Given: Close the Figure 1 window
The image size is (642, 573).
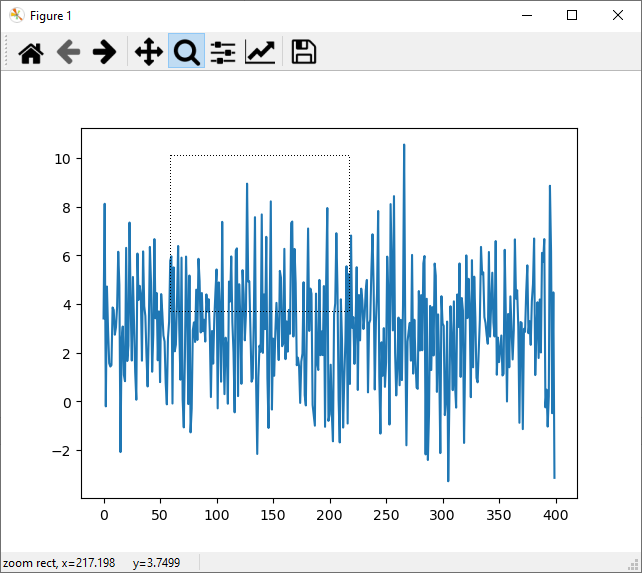Looking at the screenshot, I should [x=618, y=16].
